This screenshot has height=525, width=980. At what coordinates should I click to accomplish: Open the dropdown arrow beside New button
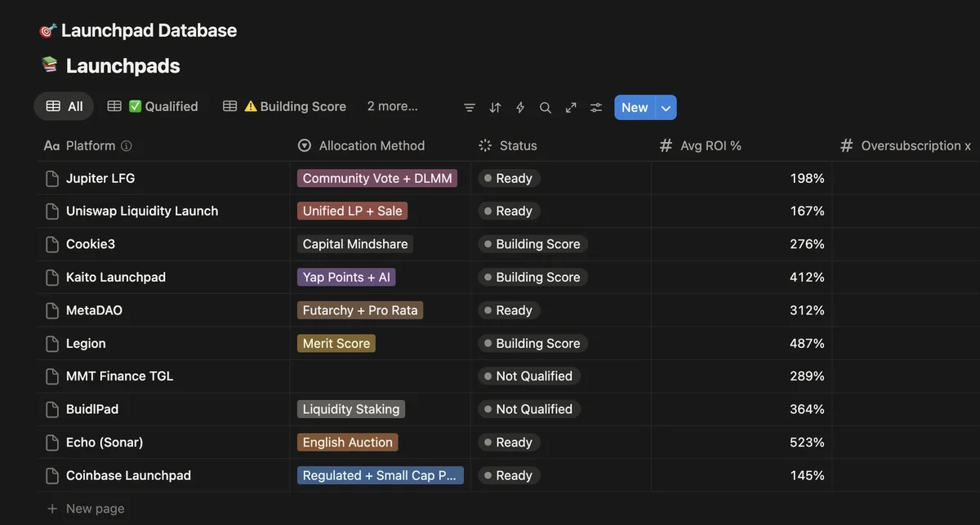666,108
